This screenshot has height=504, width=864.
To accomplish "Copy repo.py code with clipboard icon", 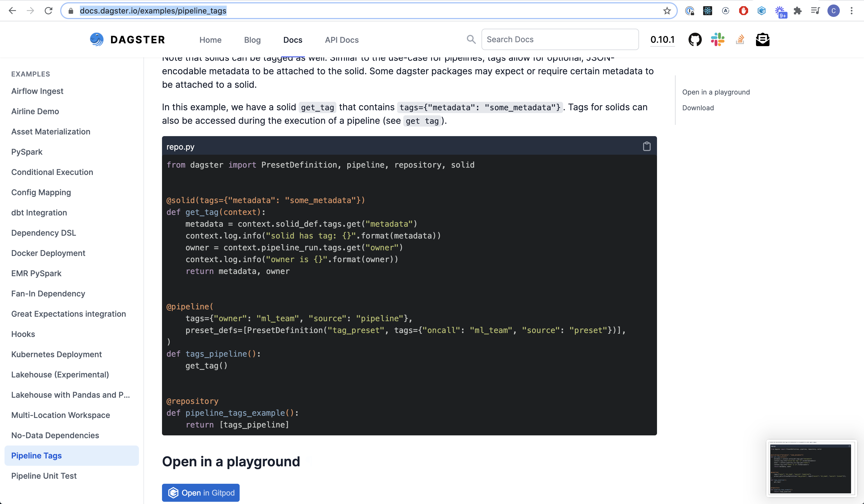I will tap(646, 147).
